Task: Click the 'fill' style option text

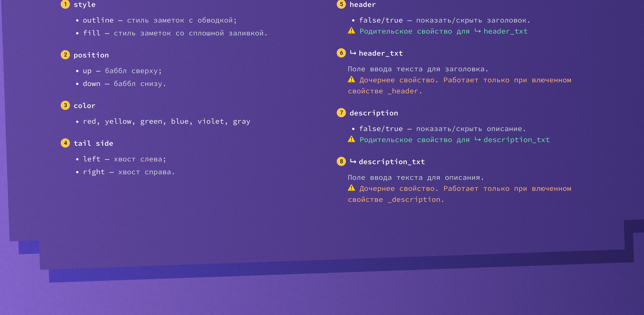Action: [x=92, y=33]
